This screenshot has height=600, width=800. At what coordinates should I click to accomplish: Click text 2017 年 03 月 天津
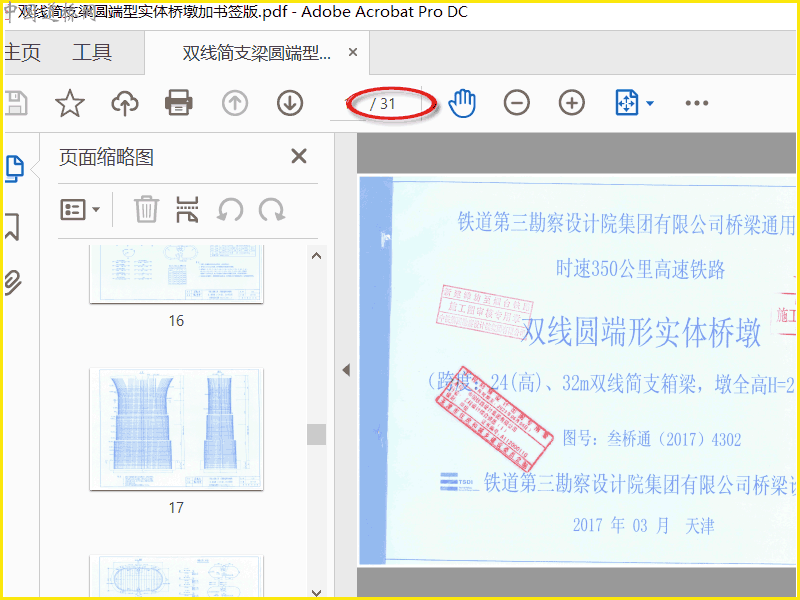point(643,526)
